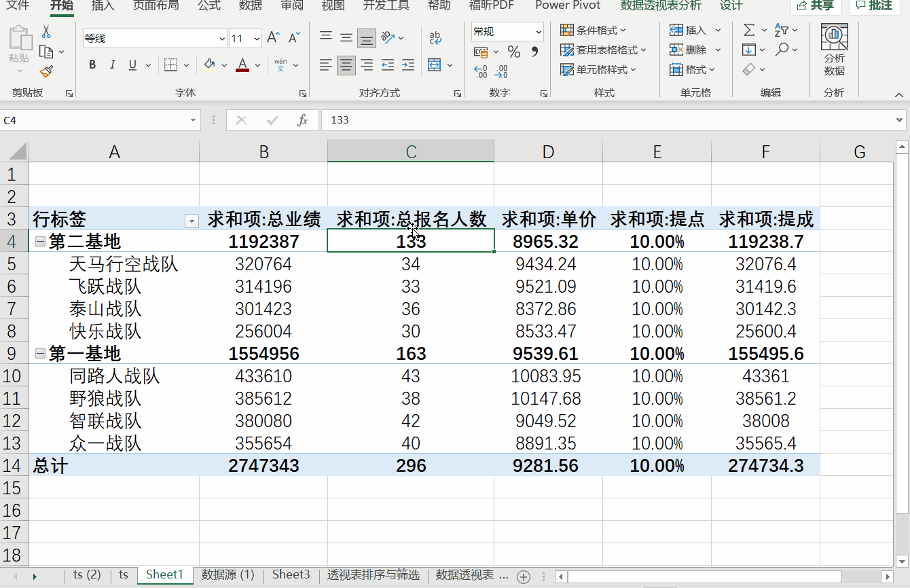Viewport: 910px width, 588px height.
Task: Click the increase font size icon
Action: tap(273, 38)
